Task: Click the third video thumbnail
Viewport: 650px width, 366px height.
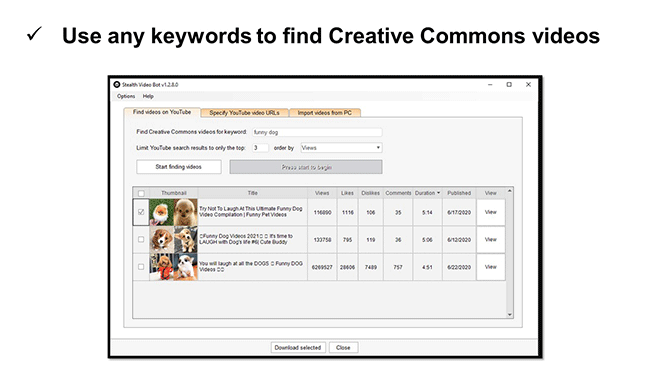Action: 173,267
